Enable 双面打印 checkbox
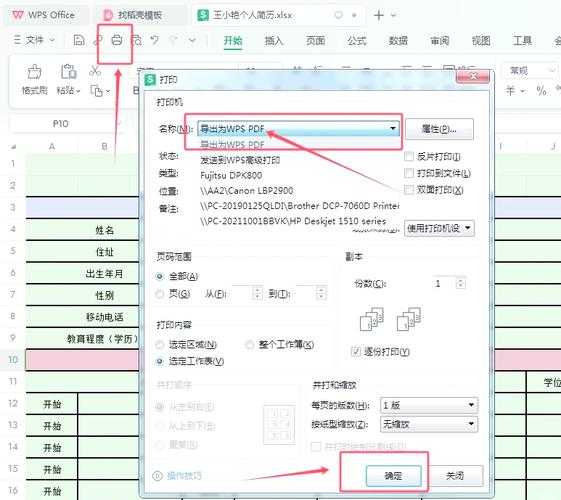The height and width of the screenshot is (500, 561). 409,190
